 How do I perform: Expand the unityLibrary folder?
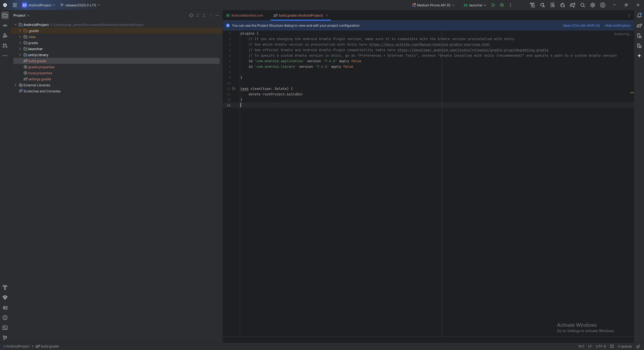[x=20, y=55]
